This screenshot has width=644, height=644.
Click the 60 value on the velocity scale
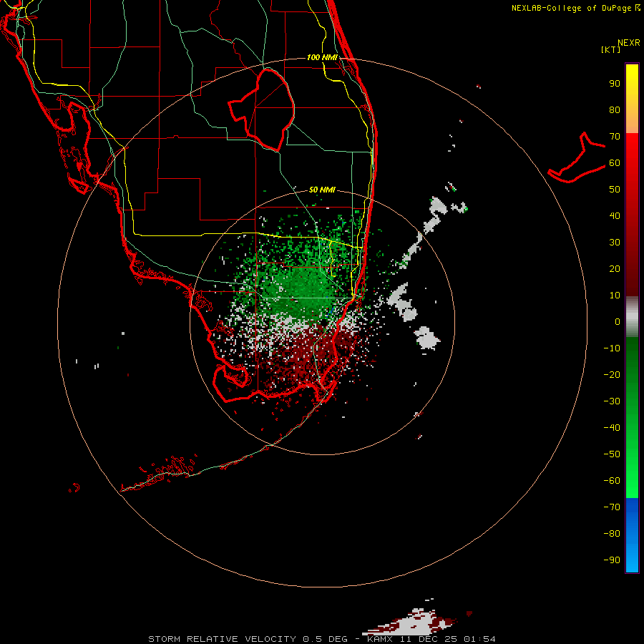(615, 162)
